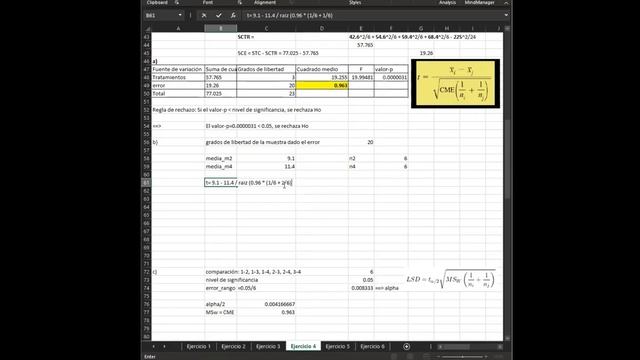The width and height of the screenshot is (640, 360).
Task: Select the cell showing 77.025
Action: pos(221,93)
